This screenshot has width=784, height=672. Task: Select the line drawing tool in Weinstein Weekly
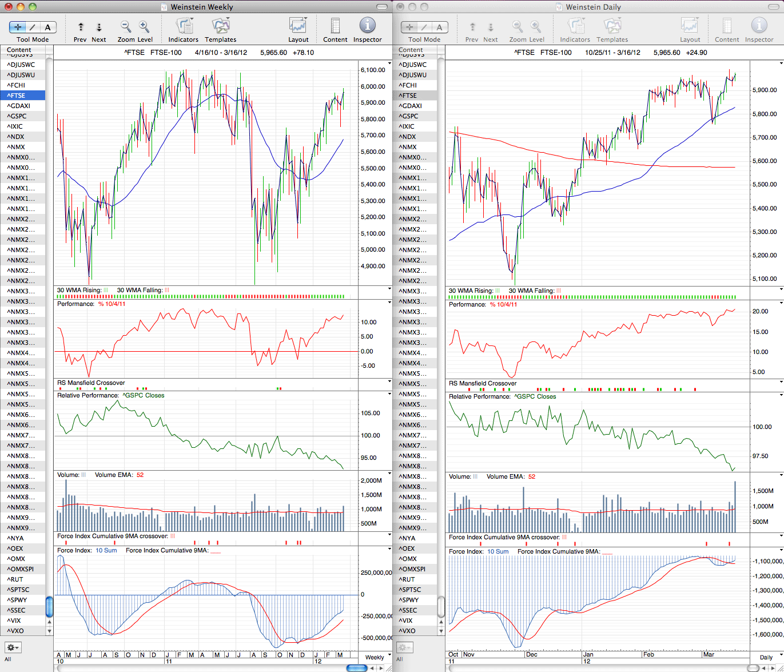[x=33, y=27]
